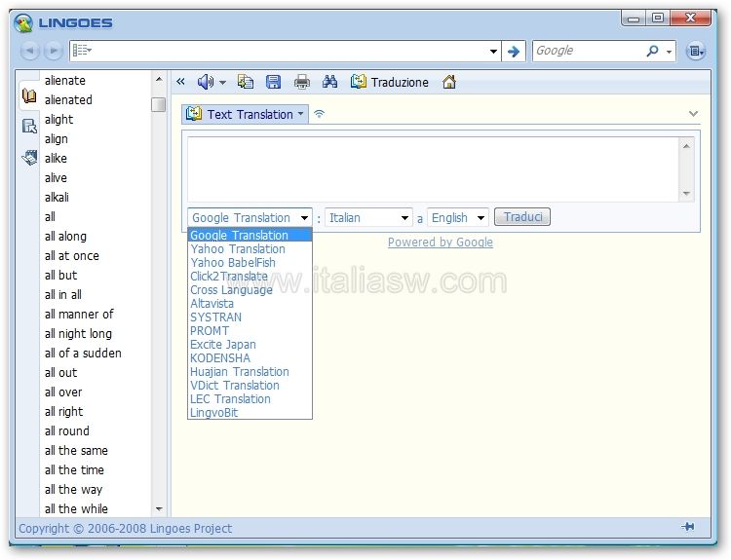Image resolution: width=731 pixels, height=560 pixels.
Task: Open the translation engine combo box
Action: [x=250, y=217]
